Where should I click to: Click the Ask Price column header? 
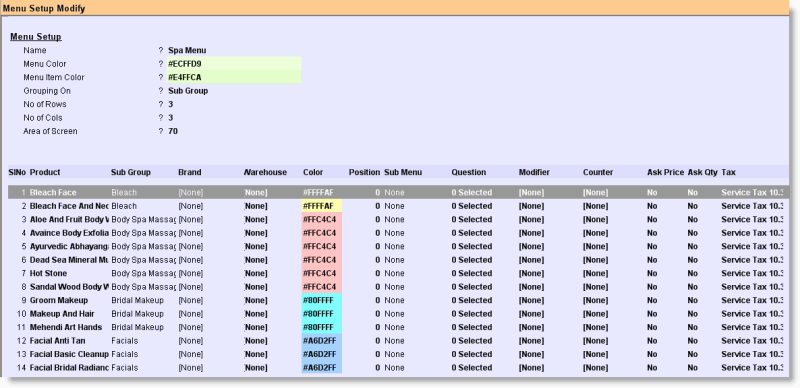point(665,173)
